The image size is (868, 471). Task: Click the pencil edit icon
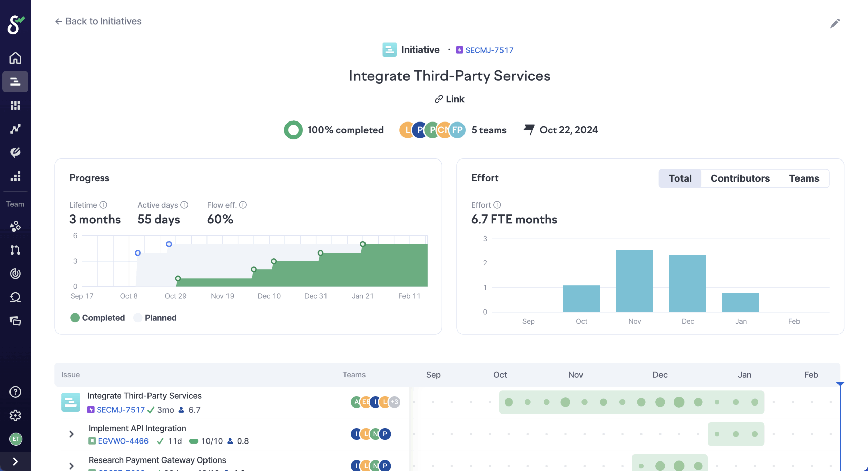(x=835, y=23)
